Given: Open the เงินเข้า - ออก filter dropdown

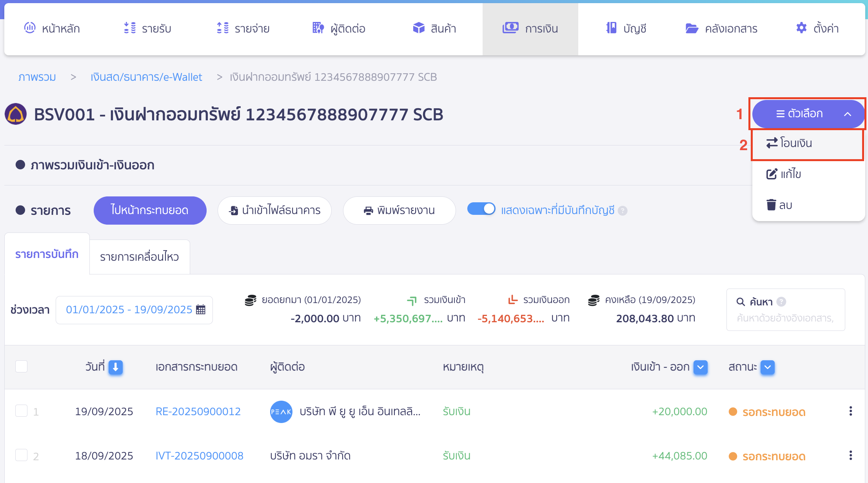Looking at the screenshot, I should pyautogui.click(x=700, y=367).
